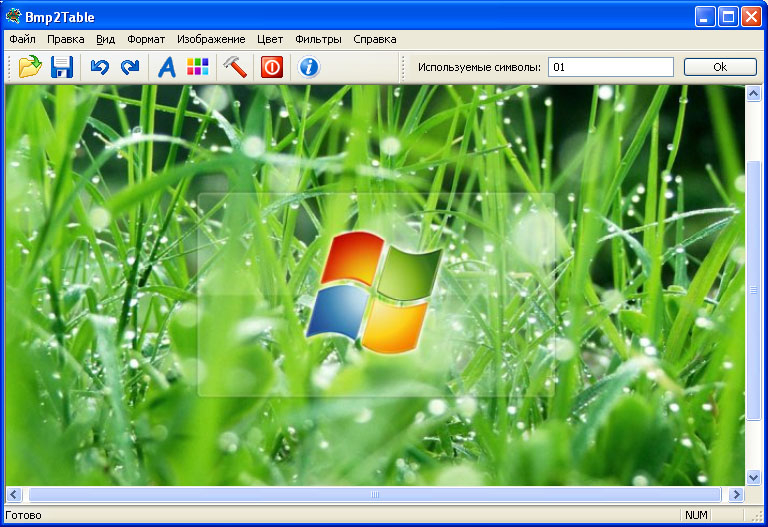
Task: Open font settings via letter A icon
Action: 167,67
